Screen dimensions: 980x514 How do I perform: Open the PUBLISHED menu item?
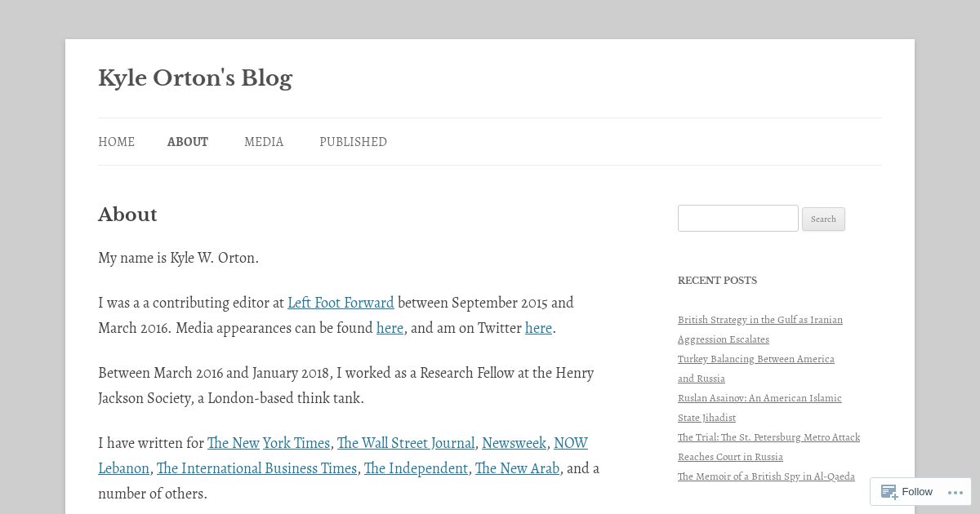tap(353, 142)
